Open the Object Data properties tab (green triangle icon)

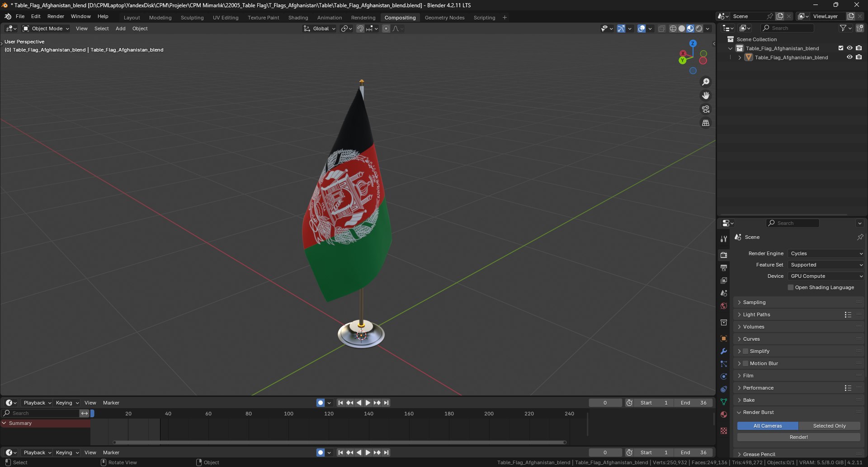[724, 402]
